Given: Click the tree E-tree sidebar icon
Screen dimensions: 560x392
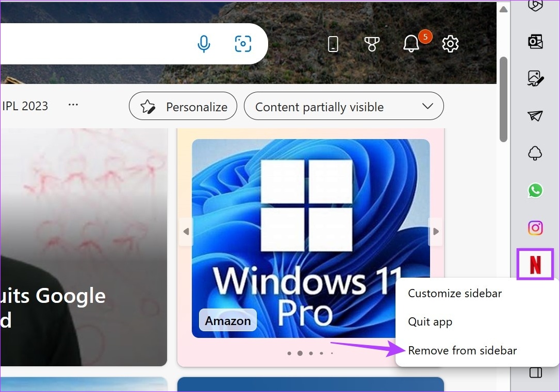Looking at the screenshot, I should tap(535, 154).
